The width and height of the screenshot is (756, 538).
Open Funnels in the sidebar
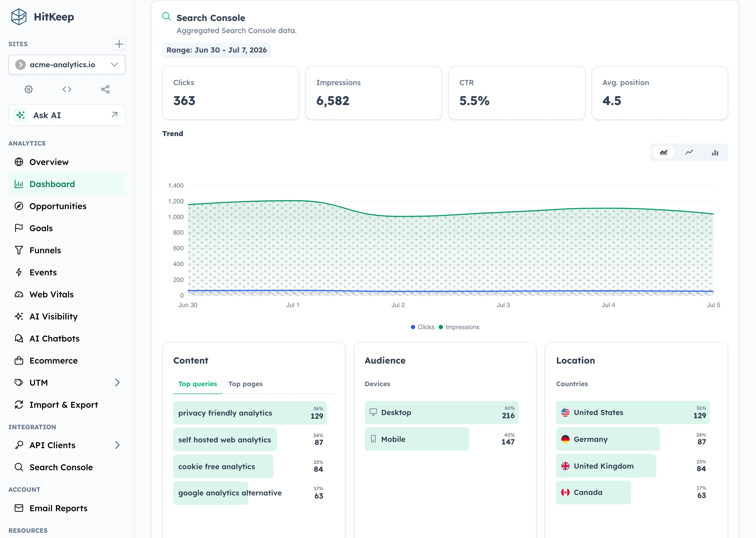point(67,250)
